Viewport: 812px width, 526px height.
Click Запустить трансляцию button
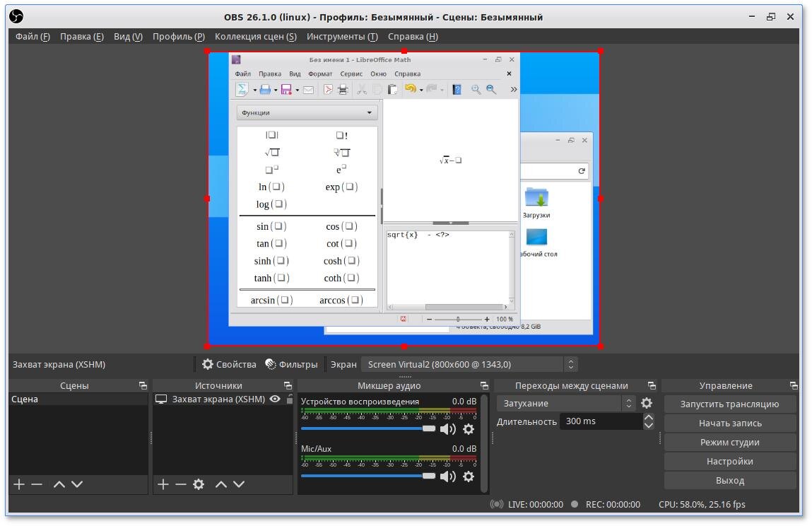pyautogui.click(x=729, y=404)
